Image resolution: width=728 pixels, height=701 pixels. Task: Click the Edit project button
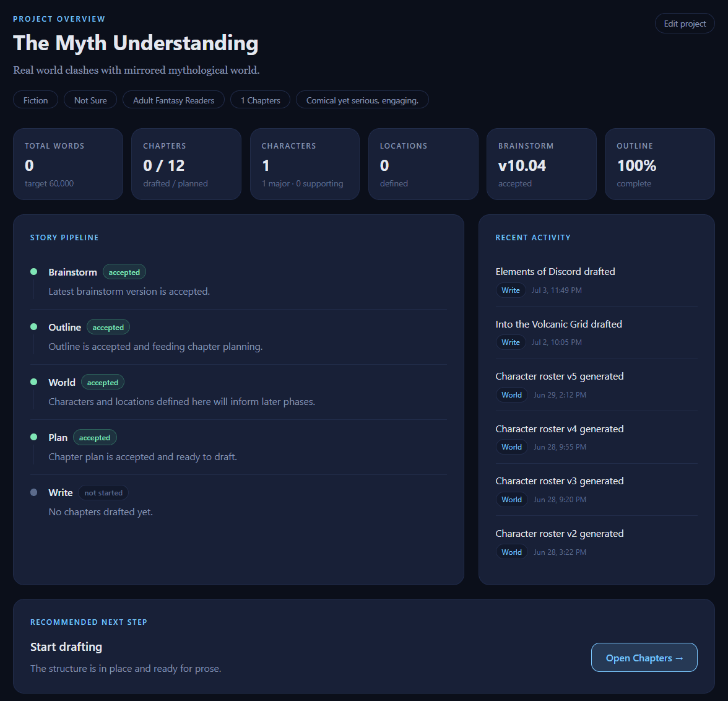click(x=685, y=24)
